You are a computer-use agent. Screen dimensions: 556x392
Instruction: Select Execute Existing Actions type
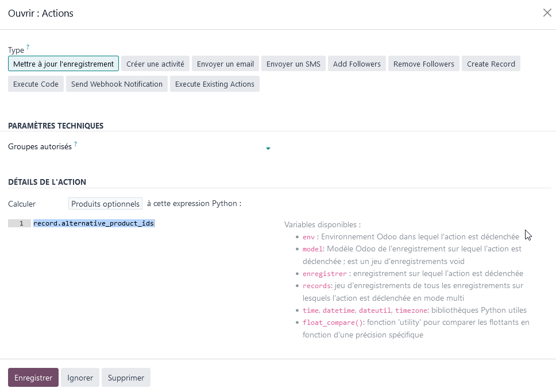click(x=214, y=84)
